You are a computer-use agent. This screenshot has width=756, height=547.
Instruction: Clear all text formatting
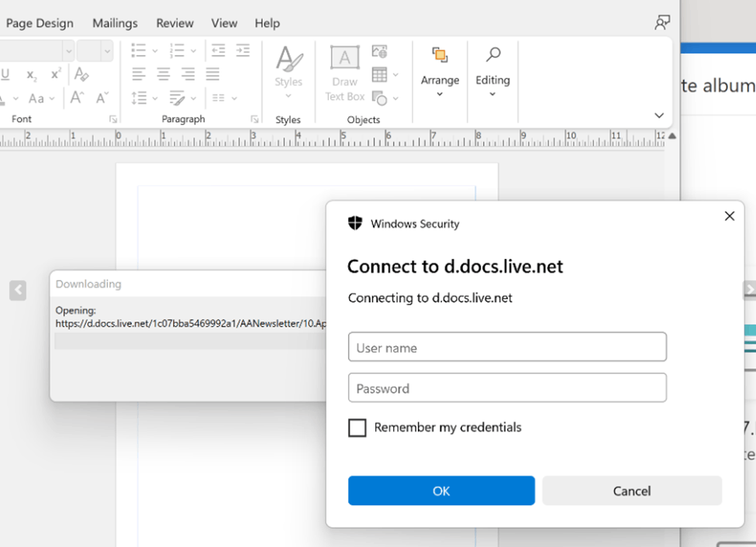tap(81, 74)
